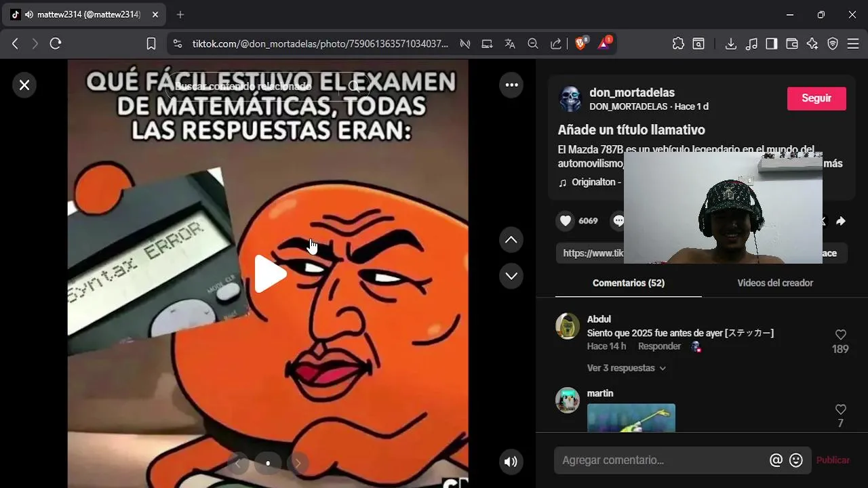
Task: Open comments via speech bubble icon
Action: 618,221
